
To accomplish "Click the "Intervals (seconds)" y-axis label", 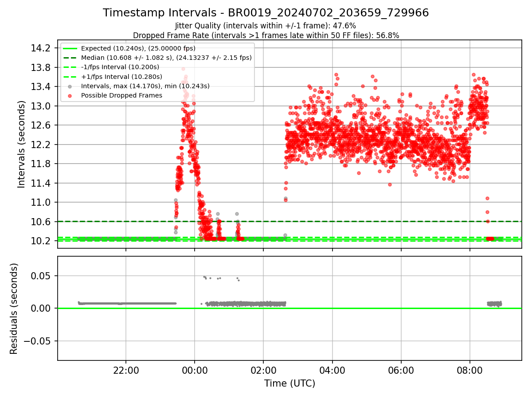I will (21, 144).
